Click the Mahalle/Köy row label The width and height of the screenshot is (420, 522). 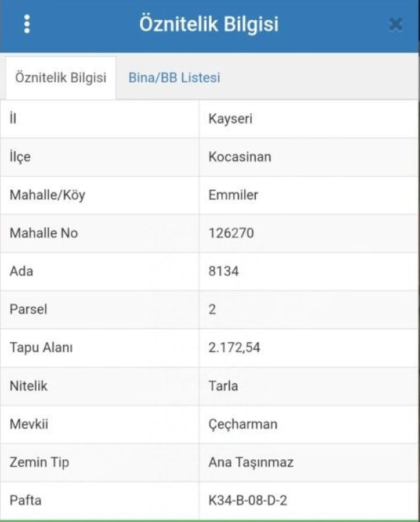pyautogui.click(x=48, y=195)
